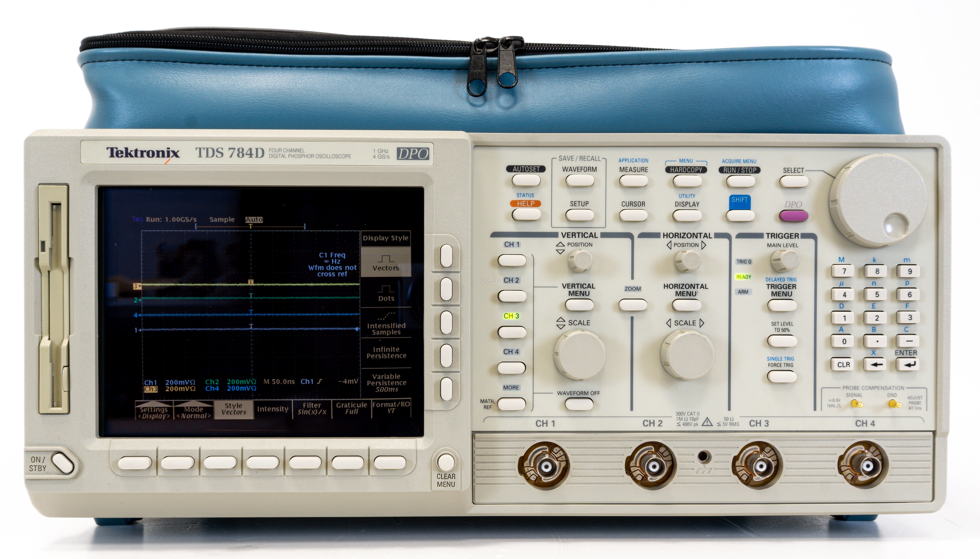The height and width of the screenshot is (559, 980).
Task: Click keypad key 0
Action: (843, 341)
